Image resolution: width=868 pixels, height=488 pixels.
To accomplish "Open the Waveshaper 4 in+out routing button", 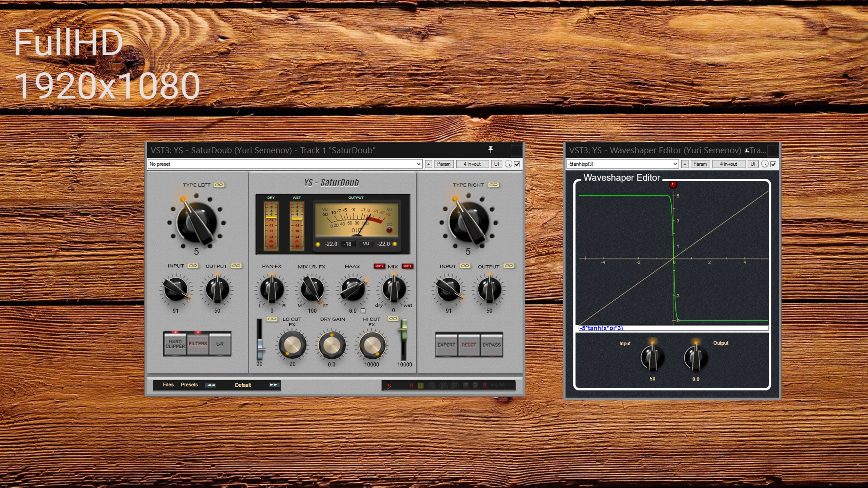I will pos(728,164).
